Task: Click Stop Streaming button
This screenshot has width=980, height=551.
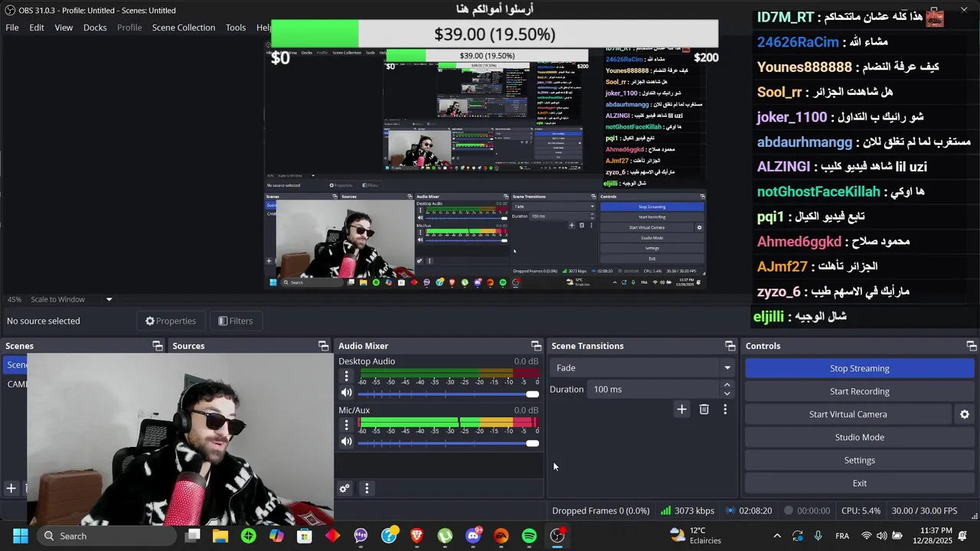Action: click(859, 368)
